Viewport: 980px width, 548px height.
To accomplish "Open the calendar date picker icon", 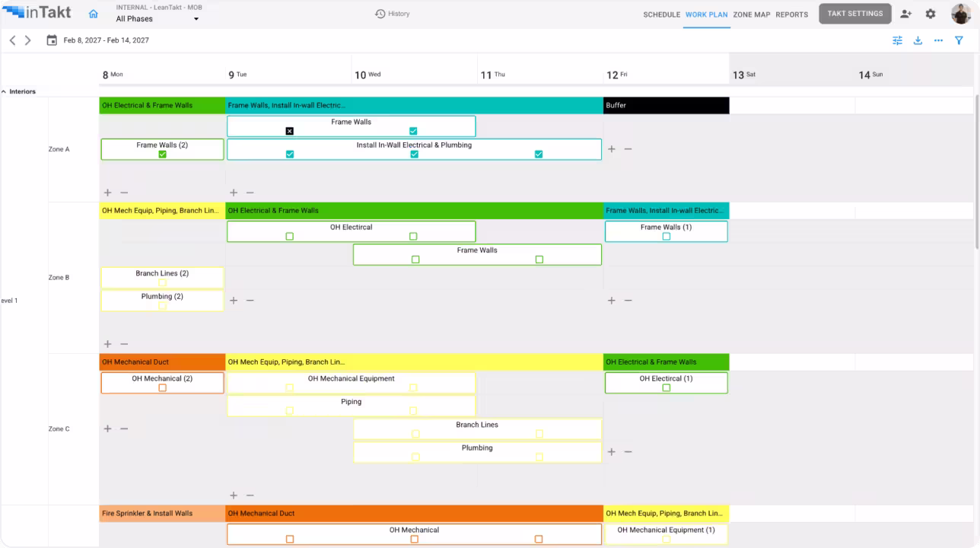I will pos(52,40).
